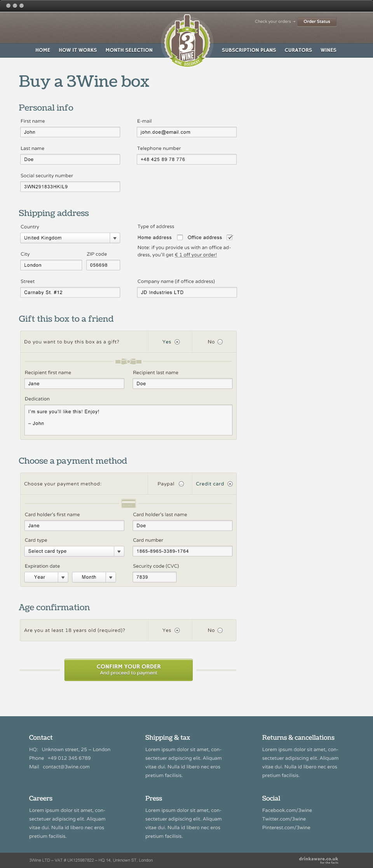This screenshot has width=373, height=868.
Task: Click the 'Shipping & tax' footer heading
Action: 168,738
